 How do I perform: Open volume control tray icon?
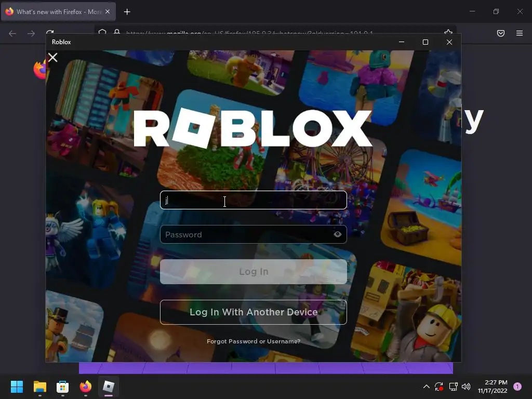coord(466,387)
